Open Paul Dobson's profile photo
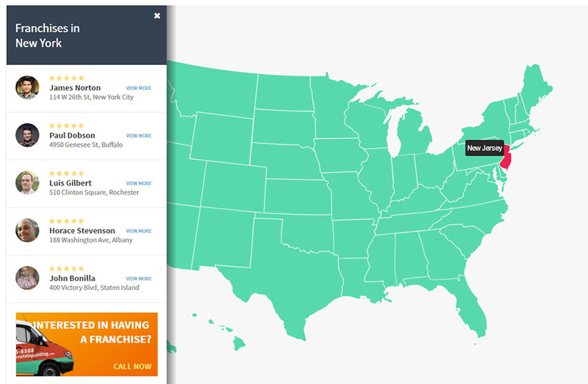588x384 pixels. (x=28, y=135)
